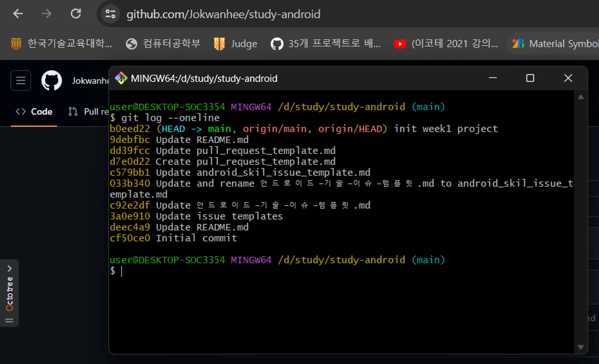This screenshot has height=364, width=599.
Task: Click the Octotree handle lines icon
Action: click(9, 320)
